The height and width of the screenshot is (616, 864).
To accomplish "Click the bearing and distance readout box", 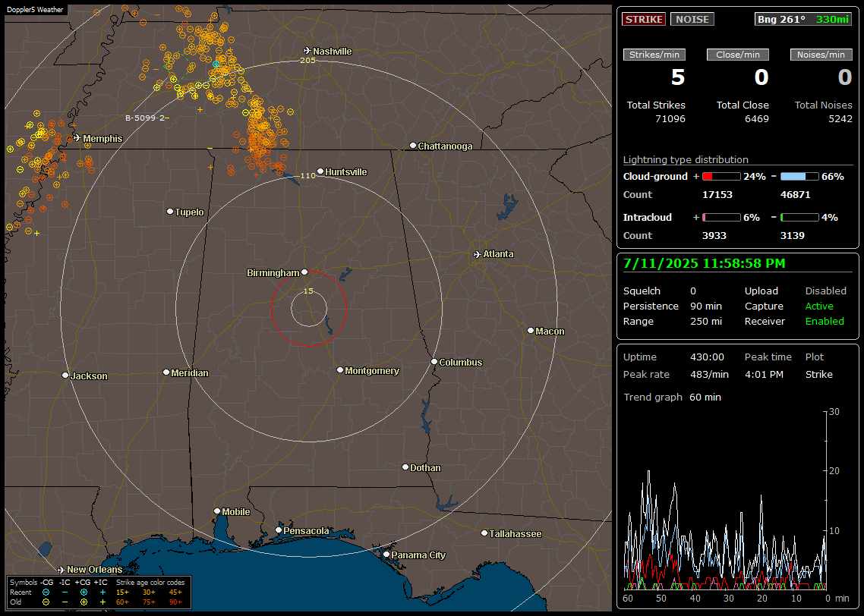I will tap(803, 19).
